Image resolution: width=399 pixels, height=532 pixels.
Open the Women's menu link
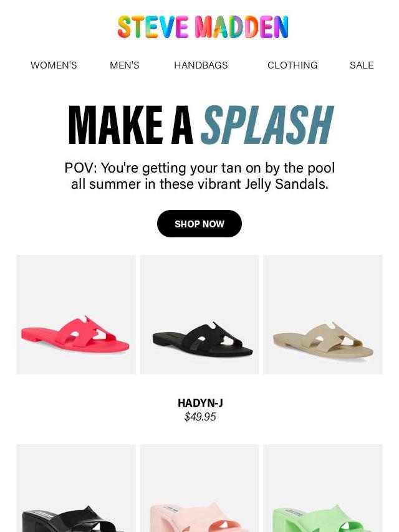[x=54, y=65]
